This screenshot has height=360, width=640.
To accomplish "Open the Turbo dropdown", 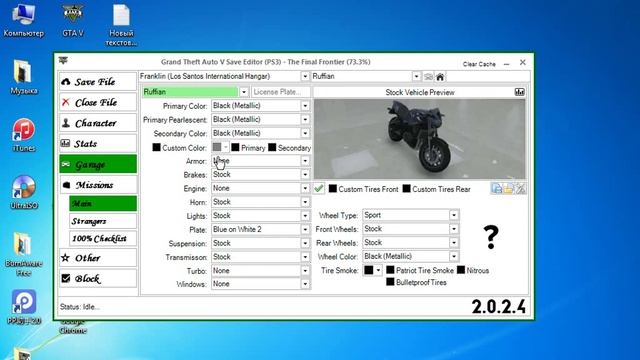I will (305, 271).
